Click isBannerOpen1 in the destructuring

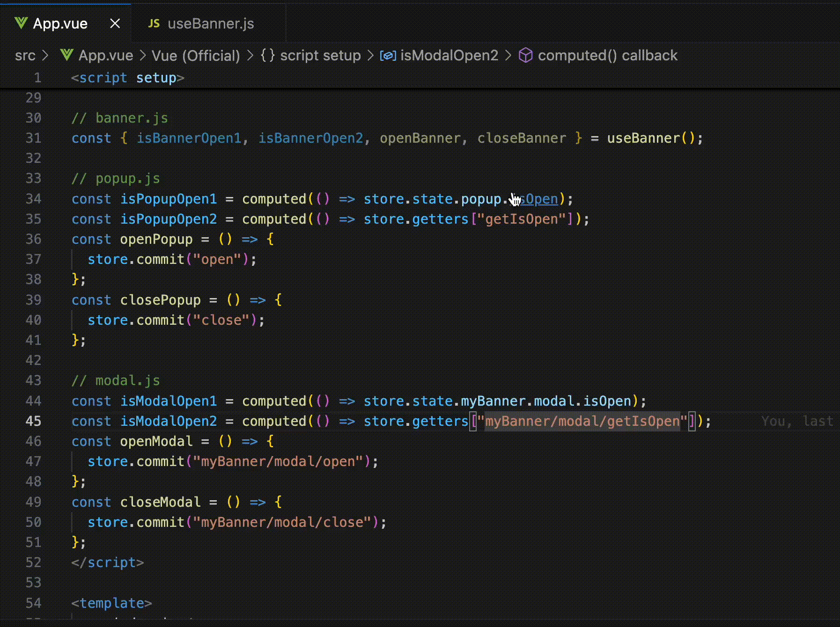(x=189, y=138)
